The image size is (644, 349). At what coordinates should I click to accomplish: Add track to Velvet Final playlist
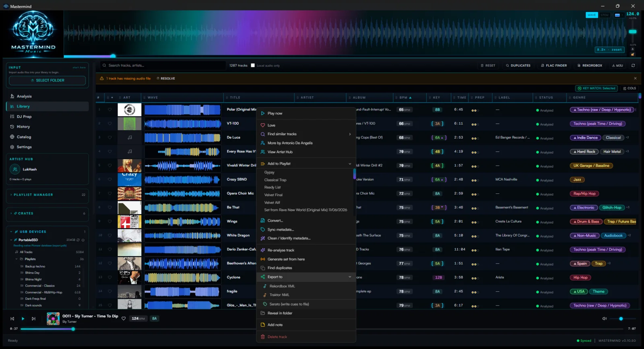pyautogui.click(x=273, y=195)
